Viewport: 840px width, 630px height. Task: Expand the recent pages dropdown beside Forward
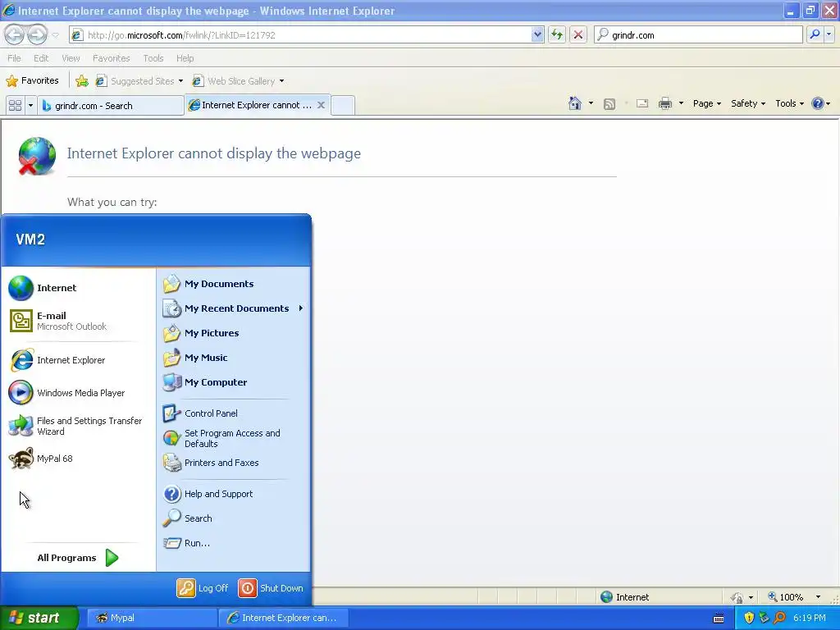[x=55, y=35]
